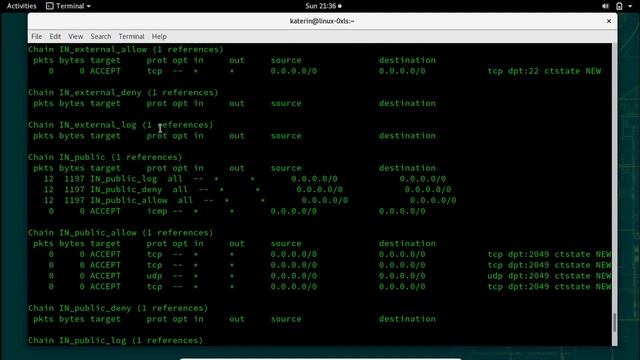Click 'udp dpt:2049 ctstate NEW' text
Image resolution: width=640 pixels, height=360 pixels.
(549, 276)
